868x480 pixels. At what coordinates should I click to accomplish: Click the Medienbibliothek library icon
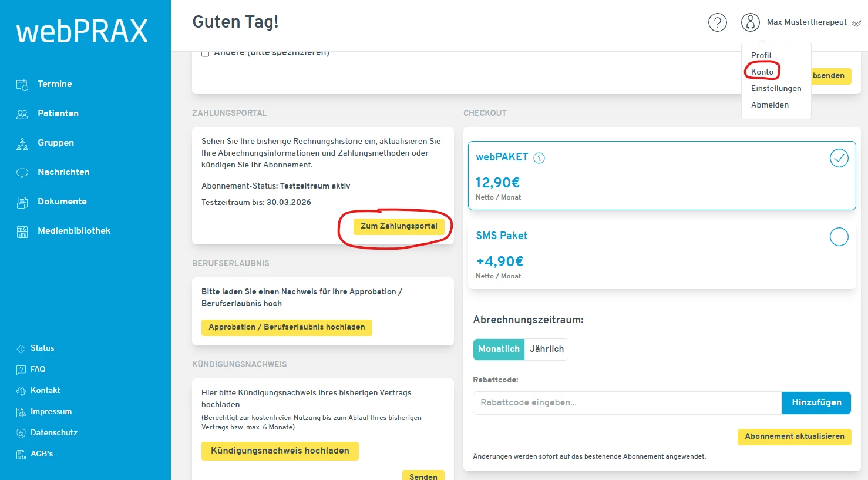tap(22, 231)
